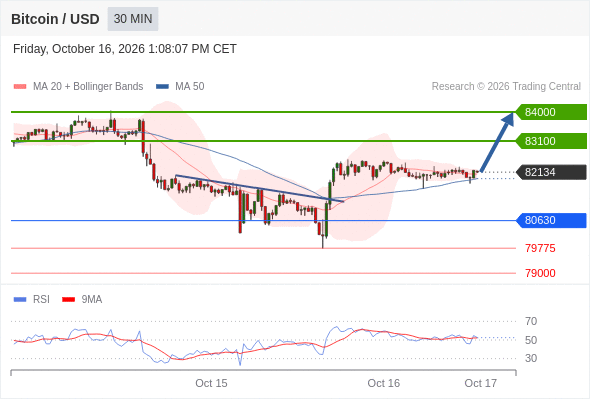Click the date and time line 'Friday, October 16, 2026'
This screenshot has height=400, width=590.
(x=125, y=49)
